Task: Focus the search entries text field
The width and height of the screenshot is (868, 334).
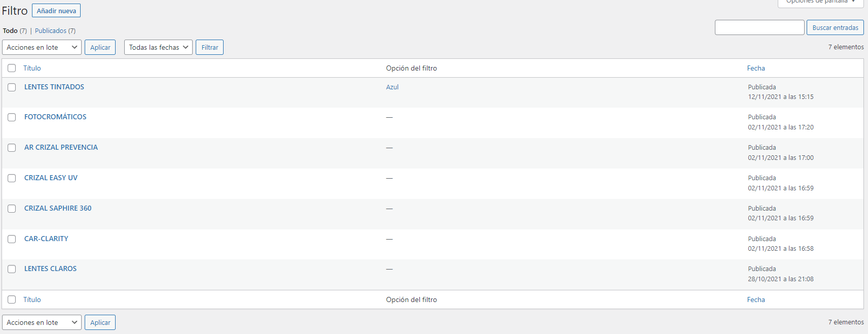Action: click(759, 27)
